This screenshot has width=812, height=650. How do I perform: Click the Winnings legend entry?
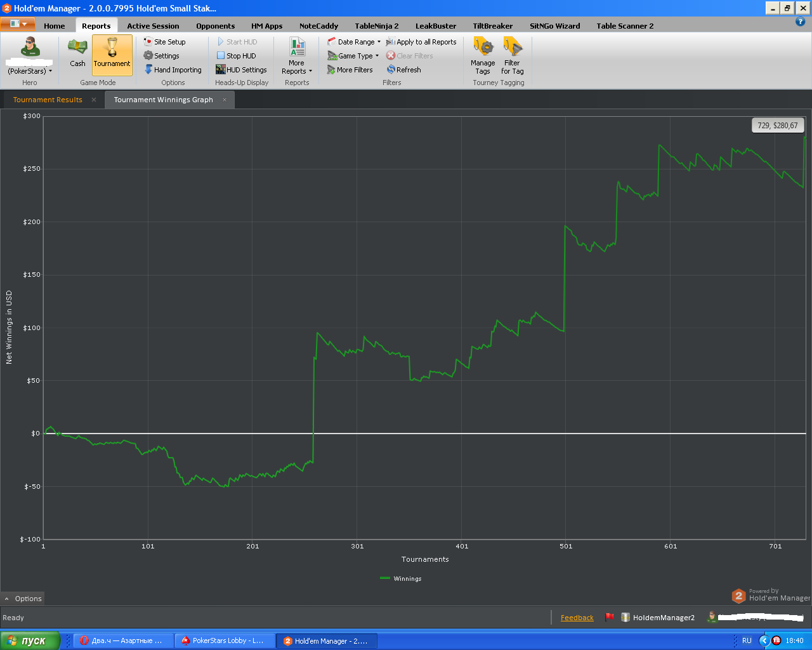coord(401,578)
